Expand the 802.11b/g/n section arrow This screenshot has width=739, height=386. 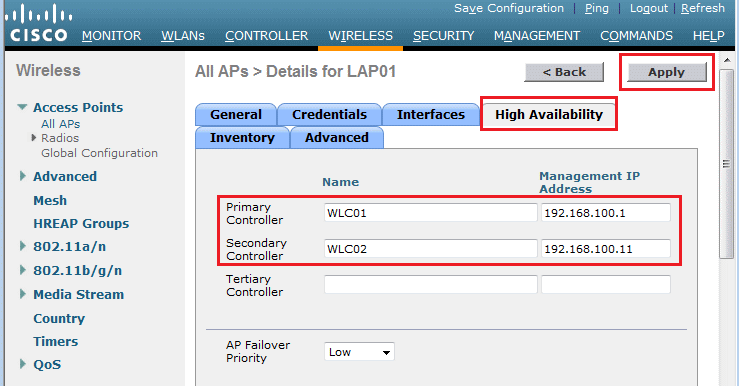(22, 270)
